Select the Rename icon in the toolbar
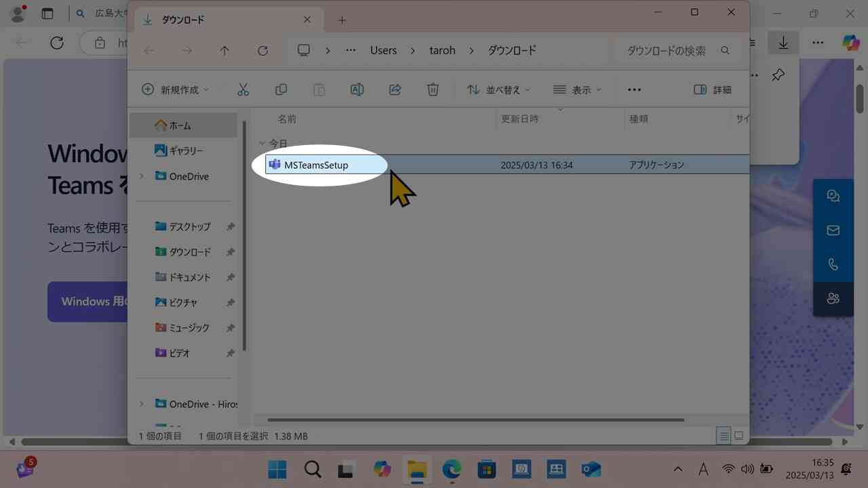 click(357, 89)
